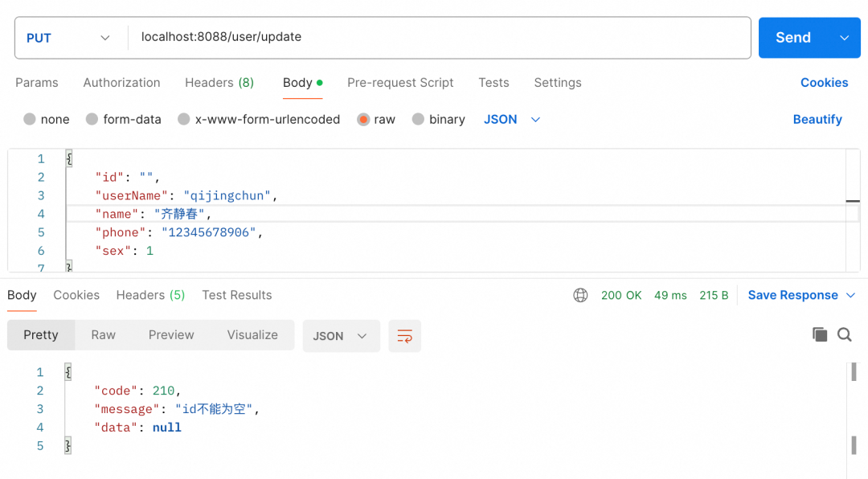Expand the Send button arrow menu

pyautogui.click(x=844, y=38)
